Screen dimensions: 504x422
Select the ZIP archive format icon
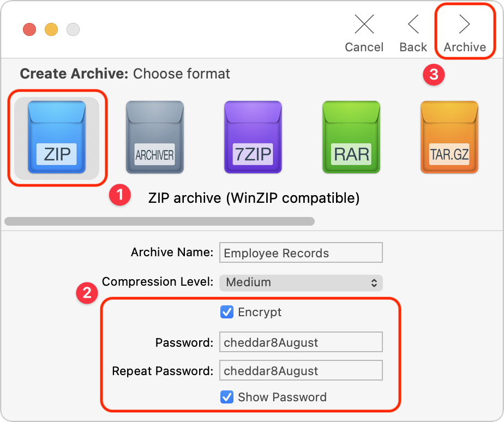click(x=57, y=137)
